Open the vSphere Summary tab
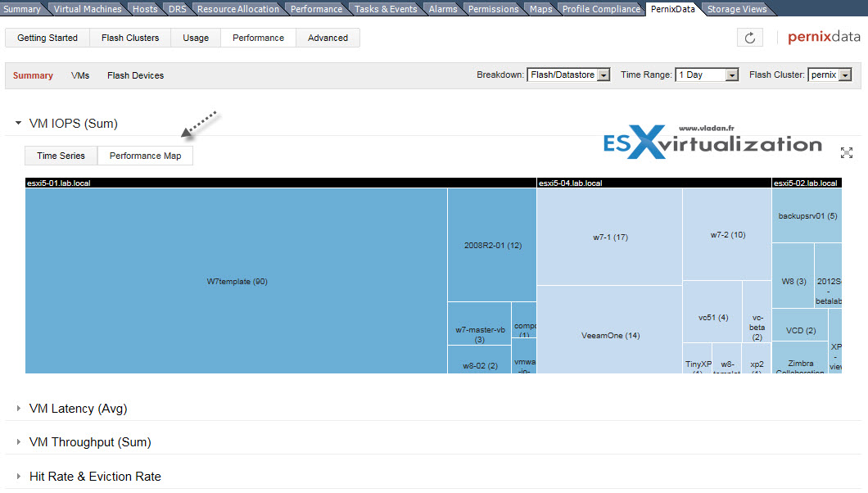The width and height of the screenshot is (868, 493). [22, 9]
